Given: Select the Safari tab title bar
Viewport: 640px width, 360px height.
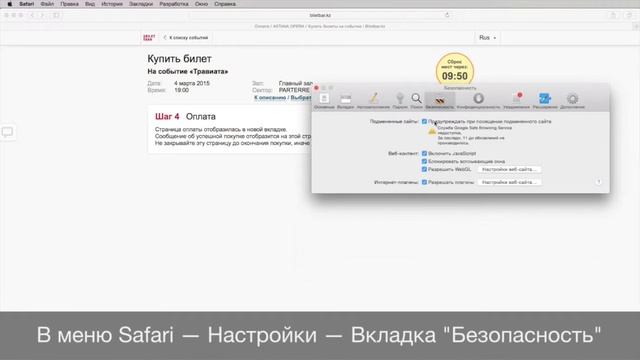Looking at the screenshot, I should (x=320, y=26).
